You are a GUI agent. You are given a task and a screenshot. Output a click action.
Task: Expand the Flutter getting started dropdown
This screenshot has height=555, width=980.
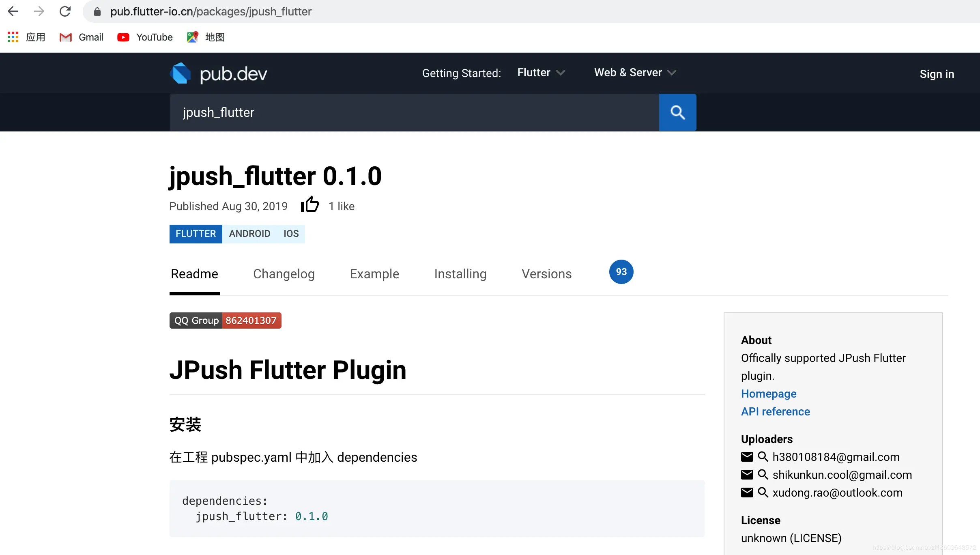(x=541, y=73)
